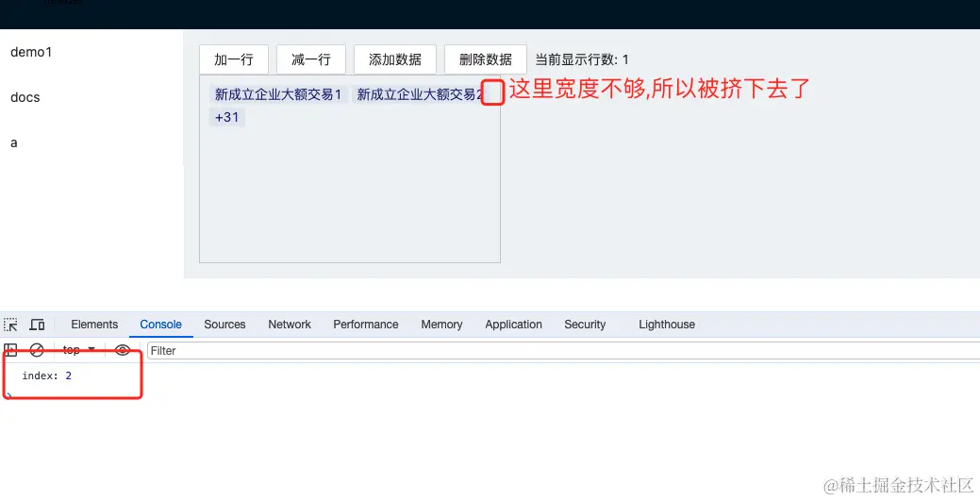The width and height of the screenshot is (980, 501).
Task: Click the inspect element picker icon
Action: (10, 325)
